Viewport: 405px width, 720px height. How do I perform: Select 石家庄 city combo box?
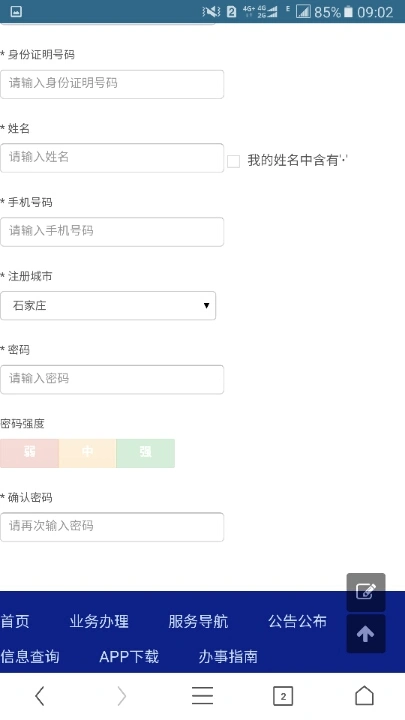click(x=108, y=305)
